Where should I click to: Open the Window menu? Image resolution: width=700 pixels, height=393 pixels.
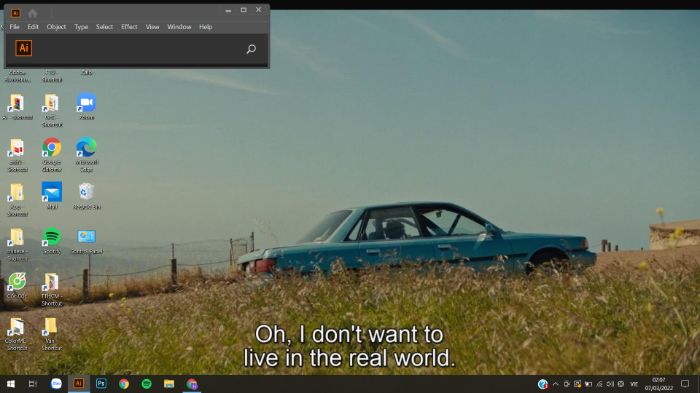click(x=179, y=27)
